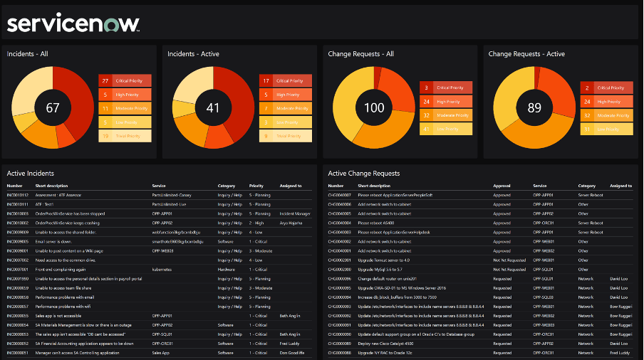This screenshot has height=360, width=644.
Task: Click the Active Change Requests table heading
Action: (x=363, y=174)
